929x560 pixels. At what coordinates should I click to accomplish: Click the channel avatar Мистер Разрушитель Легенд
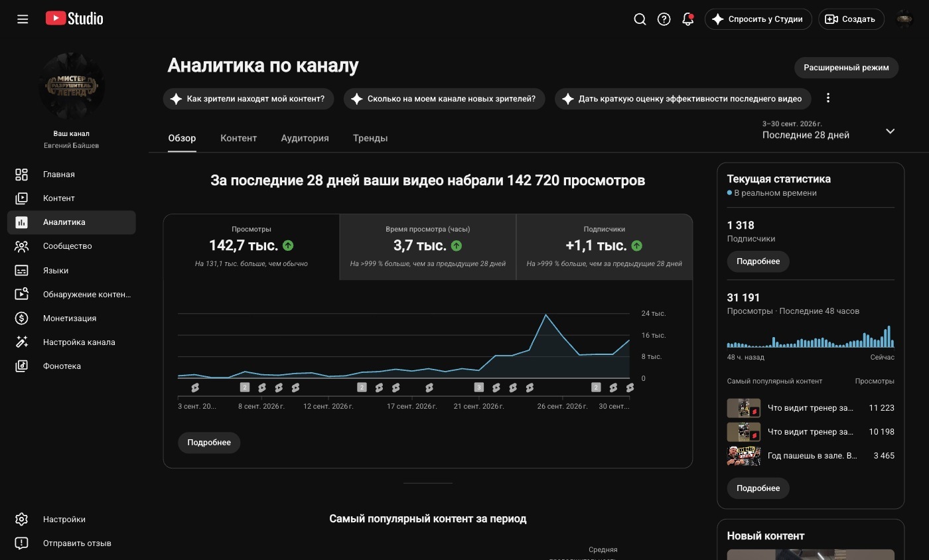click(72, 86)
